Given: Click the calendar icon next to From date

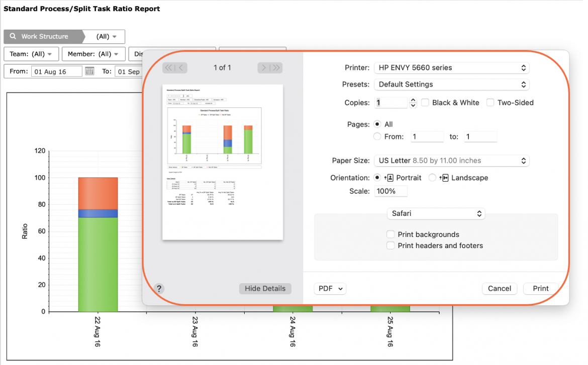Looking at the screenshot, I should (x=89, y=71).
